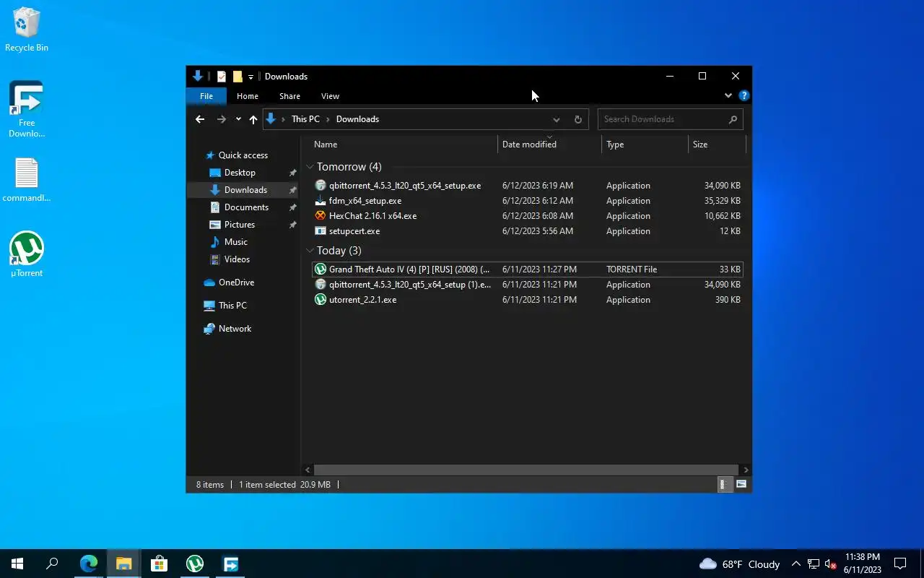Image resolution: width=924 pixels, height=578 pixels.
Task: Select This PC in the navigation pane
Action: (x=232, y=306)
